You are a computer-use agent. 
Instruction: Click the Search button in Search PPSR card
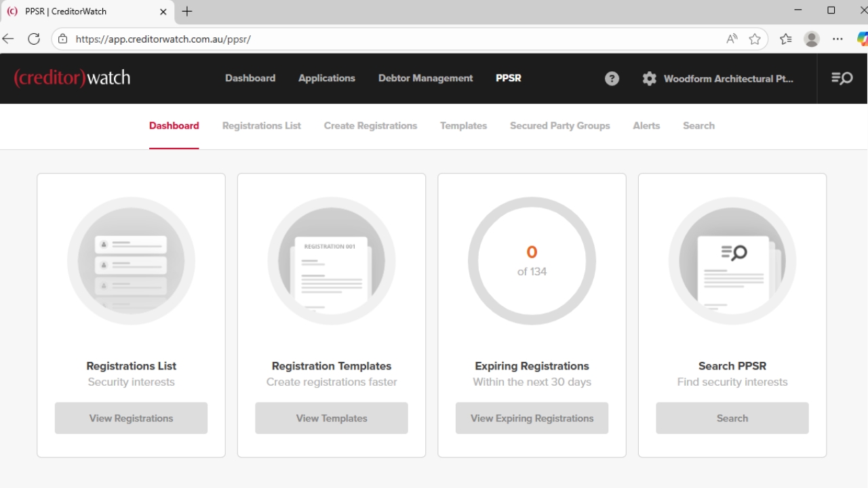[732, 418]
